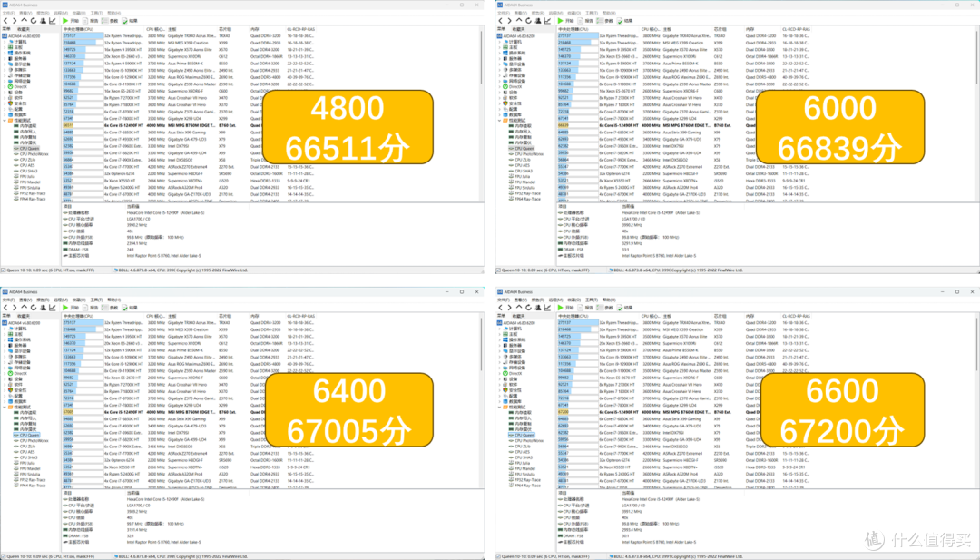Collapse the 性能测试 node in the top-left window tree

[x=5, y=121]
